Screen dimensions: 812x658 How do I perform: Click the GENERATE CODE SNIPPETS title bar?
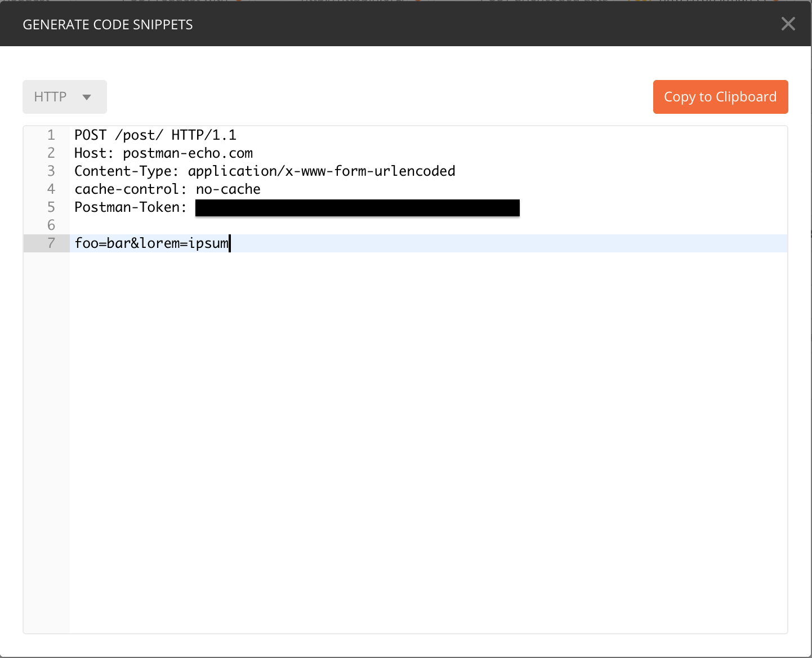pos(108,24)
